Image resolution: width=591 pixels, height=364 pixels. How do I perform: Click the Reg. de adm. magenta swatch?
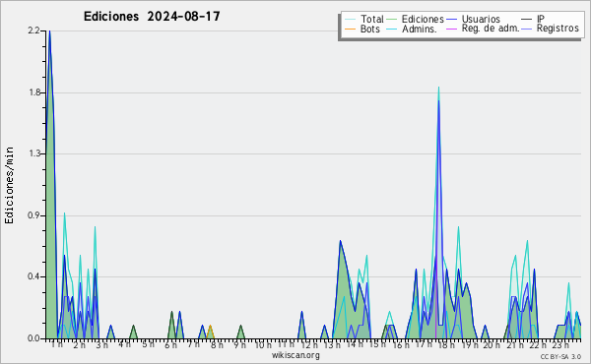[x=451, y=29]
